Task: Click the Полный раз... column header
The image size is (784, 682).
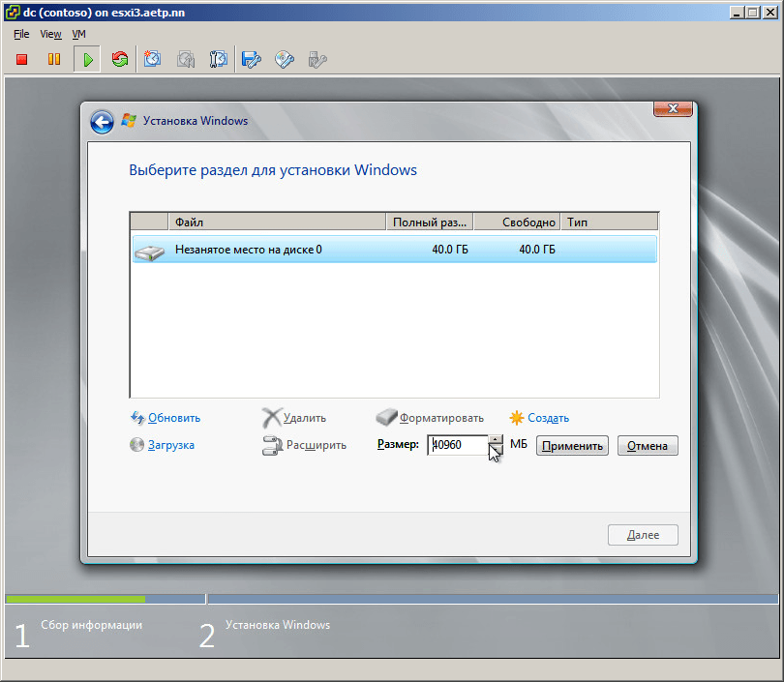Action: point(430,222)
